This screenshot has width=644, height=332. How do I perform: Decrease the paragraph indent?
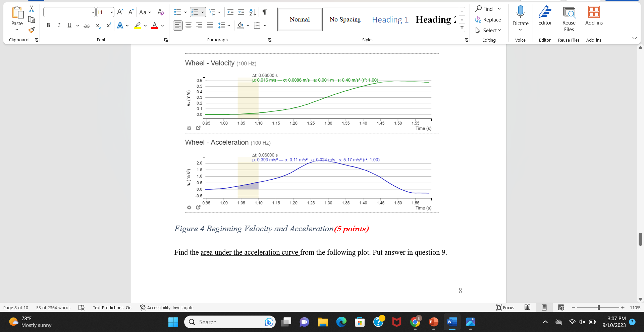point(230,12)
